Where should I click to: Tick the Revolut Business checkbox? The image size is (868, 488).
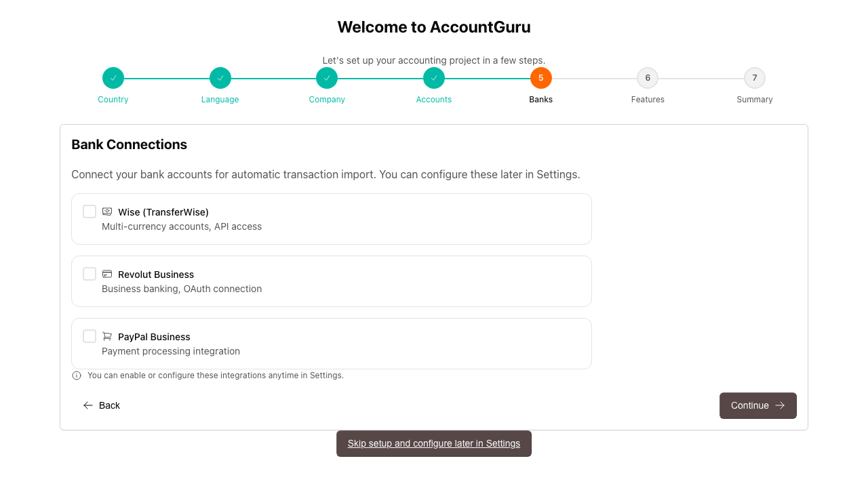point(90,274)
